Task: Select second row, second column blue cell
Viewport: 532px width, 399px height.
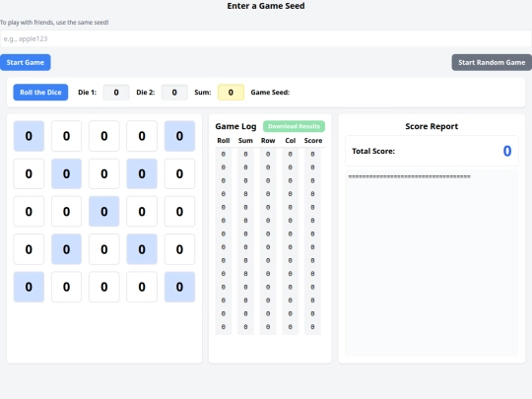Action: pyautogui.click(x=67, y=173)
